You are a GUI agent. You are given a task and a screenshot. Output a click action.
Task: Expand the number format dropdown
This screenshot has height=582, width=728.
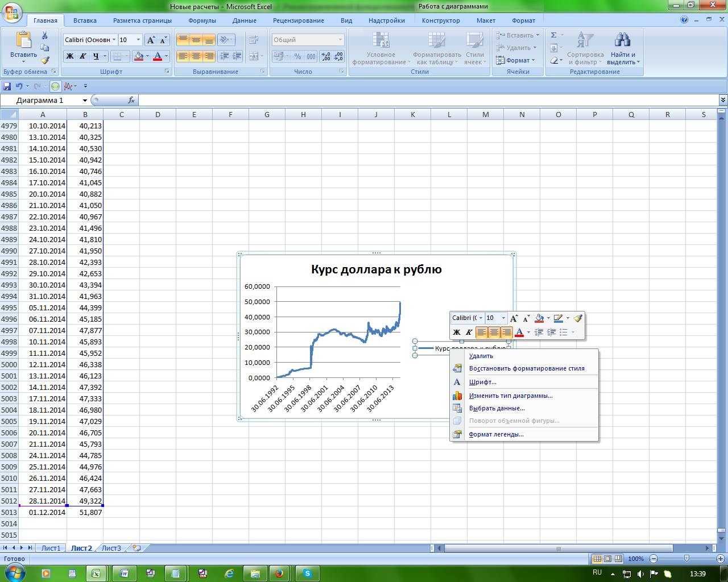[340, 40]
